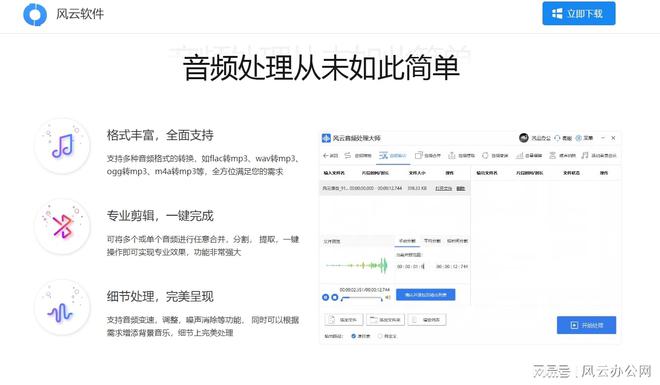Image resolution: width=660 pixels, height=385 pixels.
Task: Go back with the 返回 arrow
Action: tap(330, 156)
